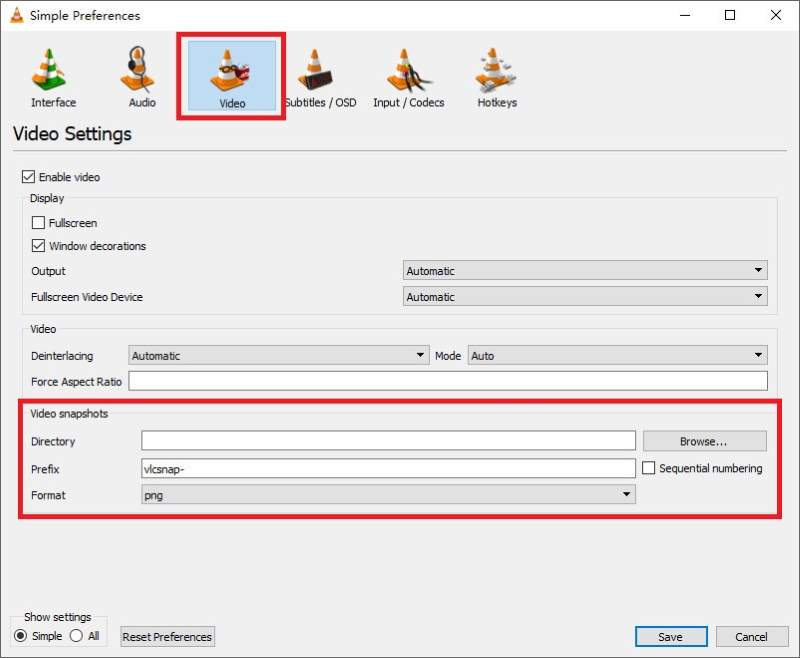Screen dimensions: 800x658
Task: Expand the deinterlacing Mode dropdown
Action: (617, 356)
